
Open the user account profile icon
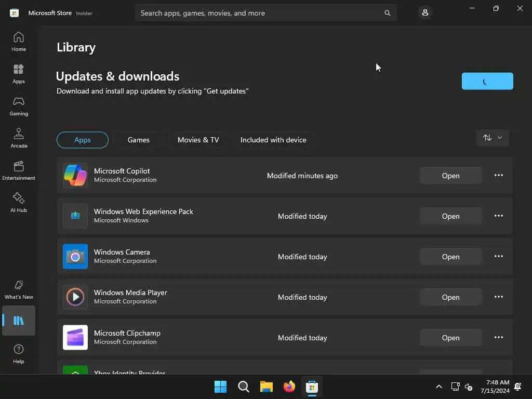coord(425,13)
